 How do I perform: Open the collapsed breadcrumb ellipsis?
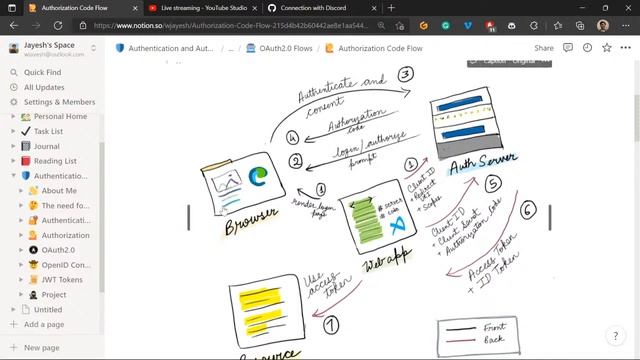click(231, 49)
